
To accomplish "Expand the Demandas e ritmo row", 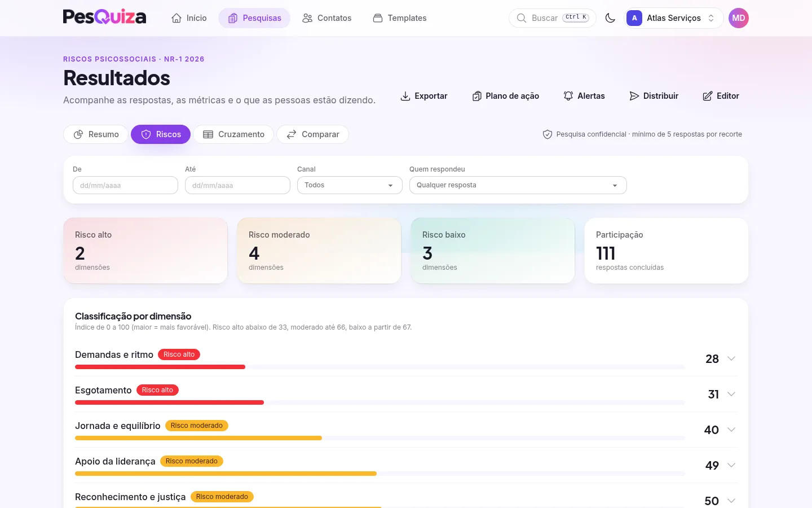I will pyautogui.click(x=731, y=359).
